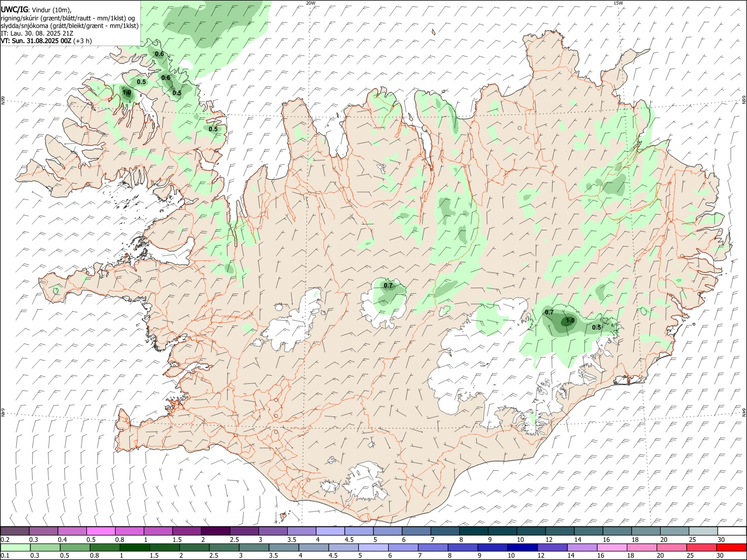Pick the darkest purple 2–2.5 swatch
This screenshot has width=747, height=560.
215,531
